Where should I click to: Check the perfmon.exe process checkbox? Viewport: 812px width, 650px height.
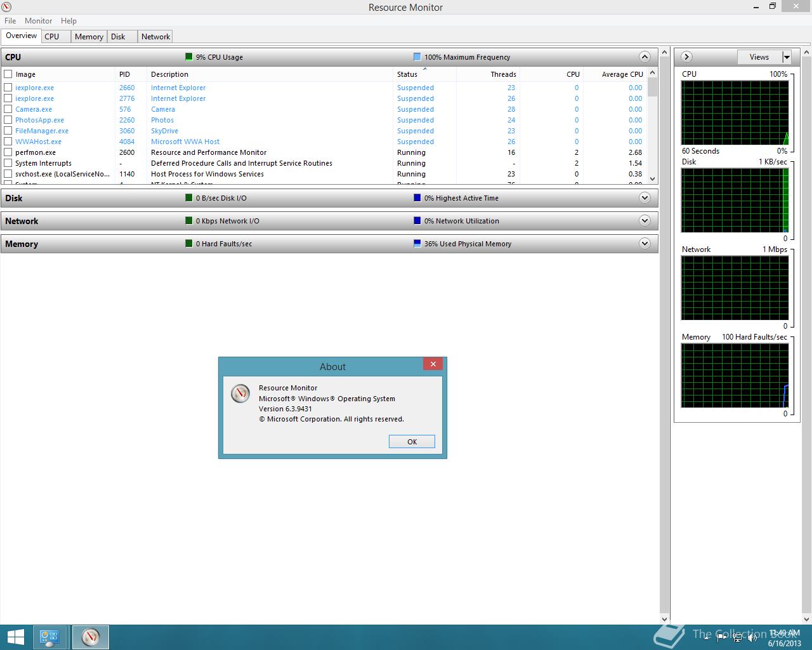[x=8, y=152]
